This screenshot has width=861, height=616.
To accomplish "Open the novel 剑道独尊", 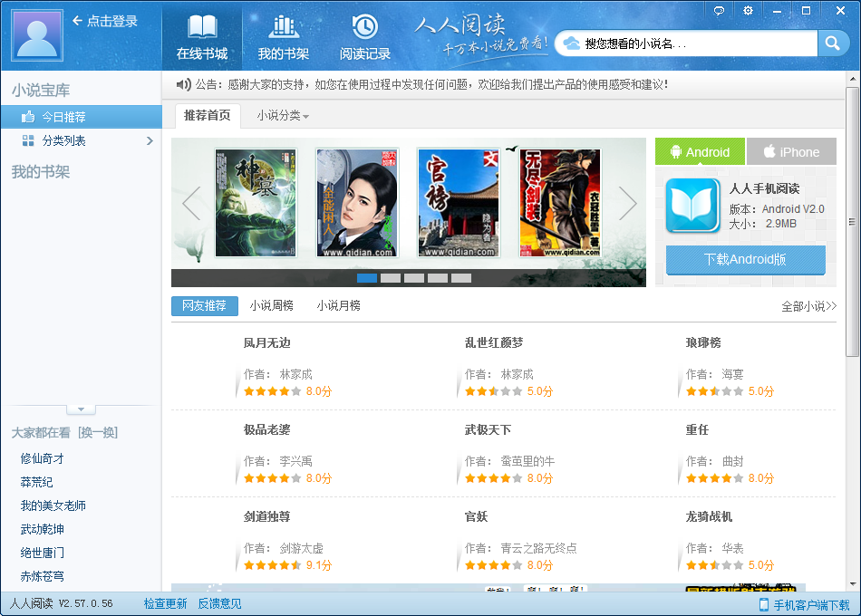I will (266, 516).
